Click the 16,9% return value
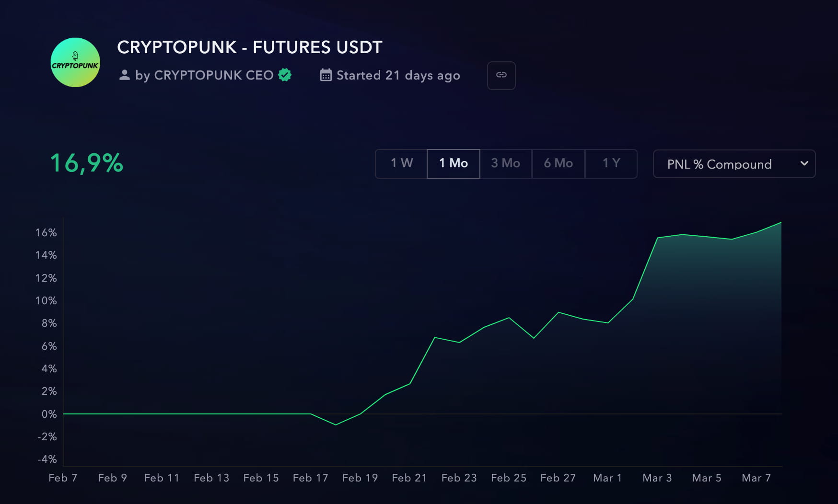The height and width of the screenshot is (504, 838). (x=87, y=163)
